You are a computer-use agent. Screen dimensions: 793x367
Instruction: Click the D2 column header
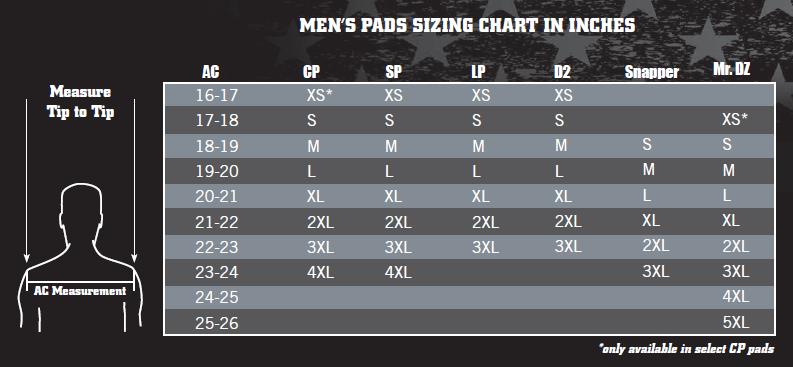point(562,72)
